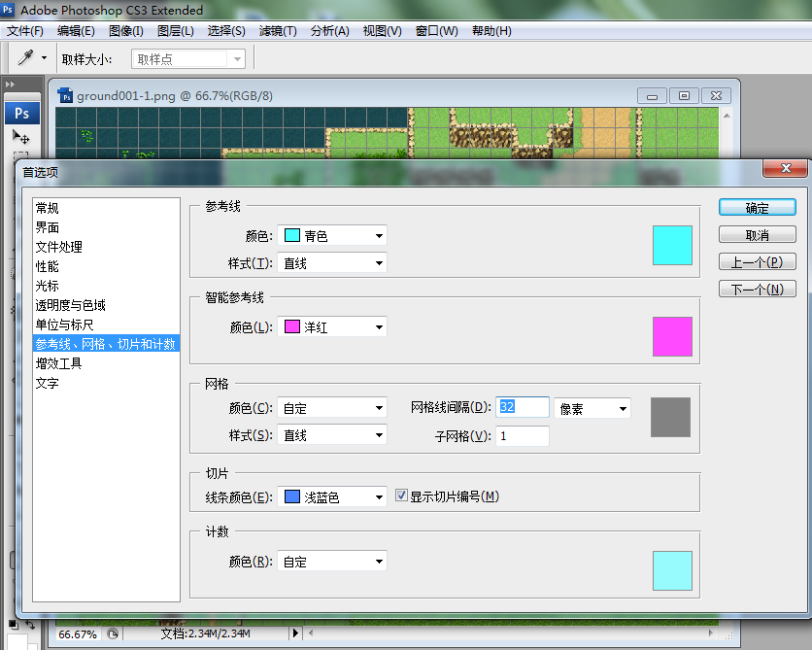812x650 pixels.
Task: Click the 网格线间隔 input field
Action: [523, 407]
